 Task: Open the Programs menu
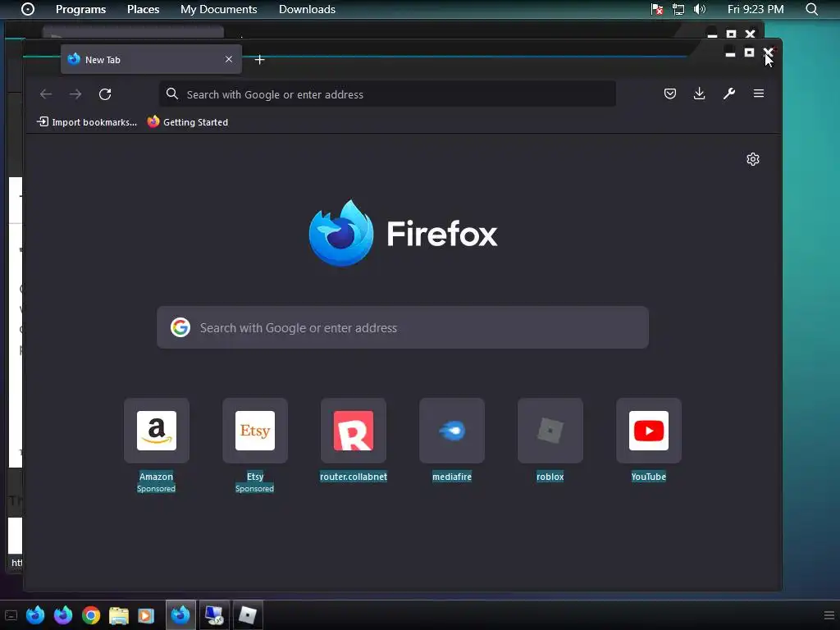coord(81,9)
